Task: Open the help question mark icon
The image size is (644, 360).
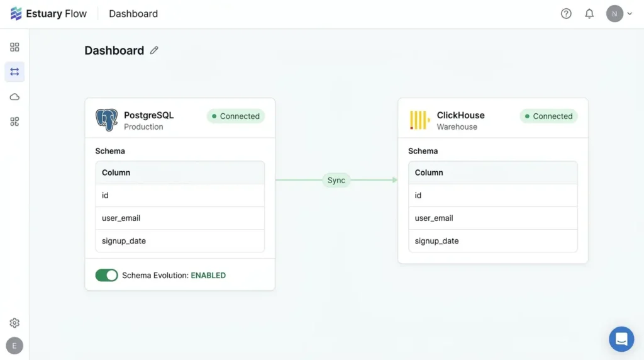Action: [x=566, y=14]
